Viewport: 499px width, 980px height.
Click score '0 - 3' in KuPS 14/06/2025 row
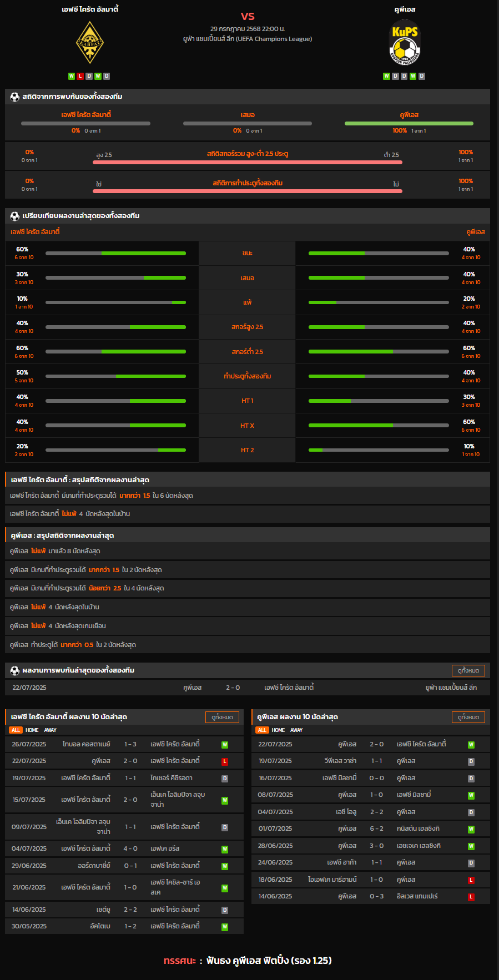pyautogui.click(x=377, y=897)
